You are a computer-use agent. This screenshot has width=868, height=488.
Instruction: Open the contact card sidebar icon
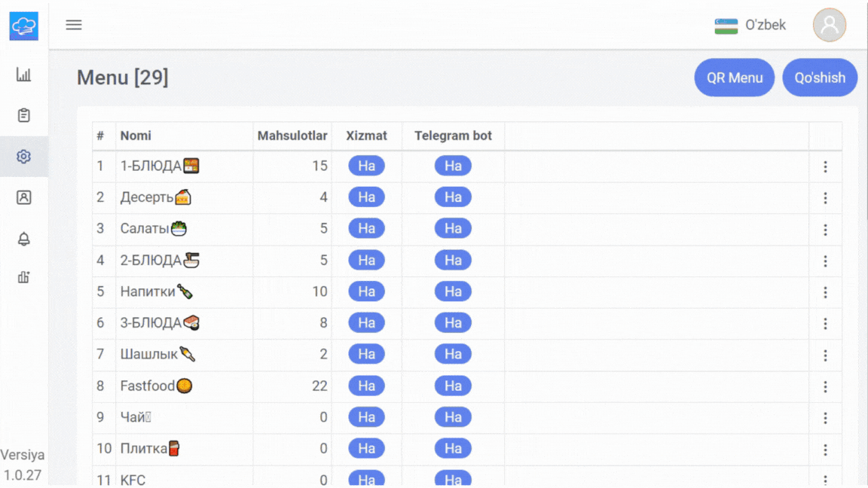pos(24,197)
